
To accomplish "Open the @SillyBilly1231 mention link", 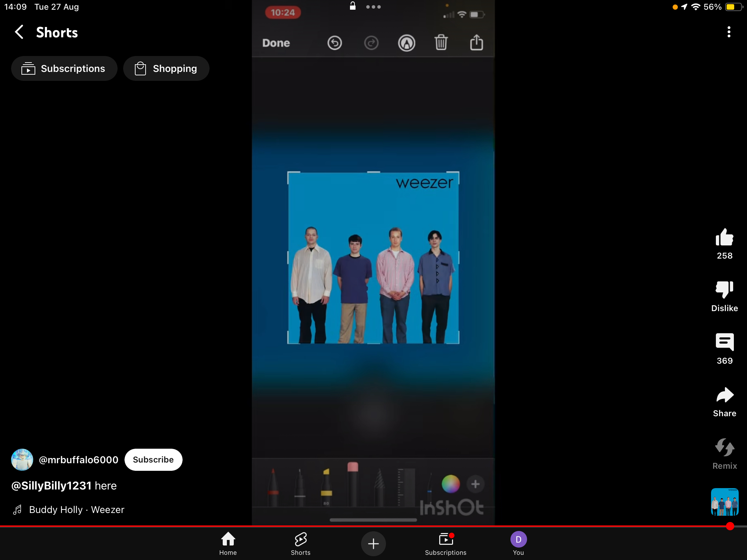I will click(x=51, y=486).
